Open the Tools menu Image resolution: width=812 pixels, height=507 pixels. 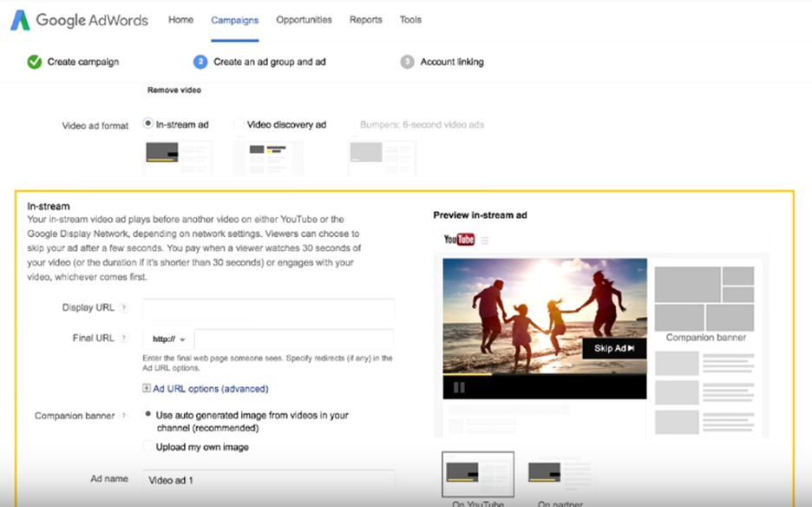click(x=410, y=20)
